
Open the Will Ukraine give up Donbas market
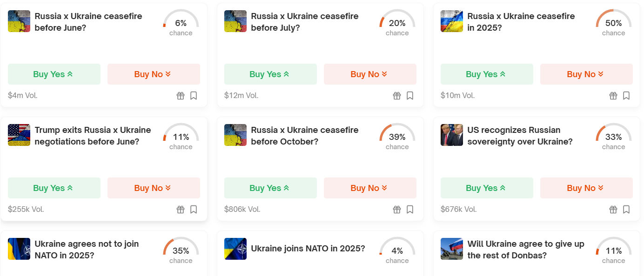(527, 250)
